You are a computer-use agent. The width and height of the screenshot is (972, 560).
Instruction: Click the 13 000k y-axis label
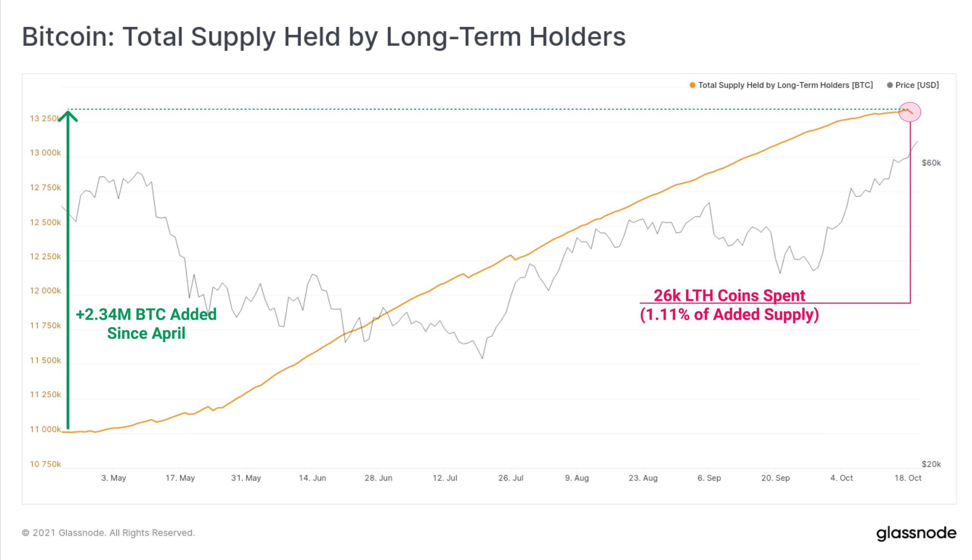tap(46, 153)
